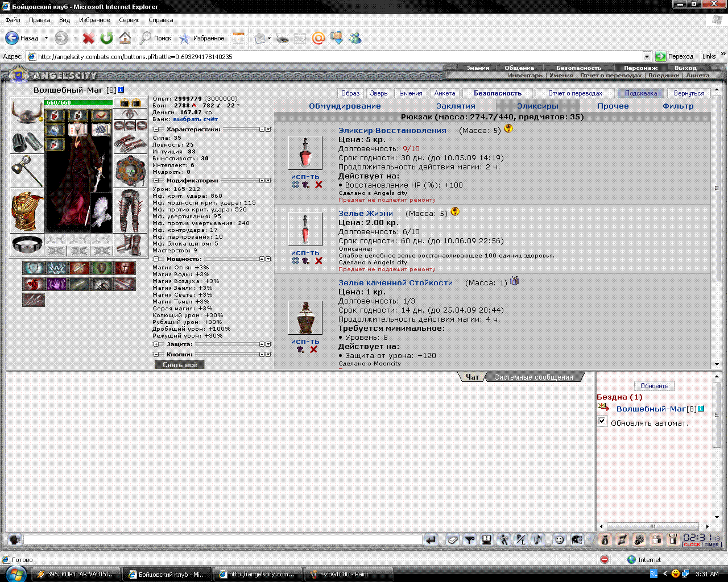Image resolution: width=728 pixels, height=582 pixels.
Task: Collapse the Модификаторы section
Action: [156, 181]
